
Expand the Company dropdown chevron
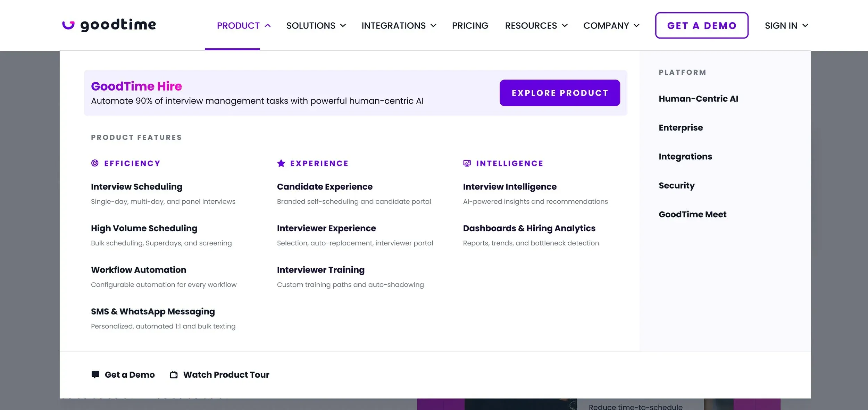coord(636,26)
